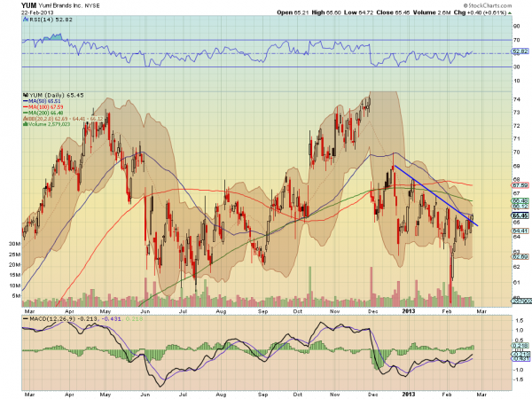Click the Bollinger Bands icon in the legend
The height and width of the screenshot is (399, 532).
[25, 119]
